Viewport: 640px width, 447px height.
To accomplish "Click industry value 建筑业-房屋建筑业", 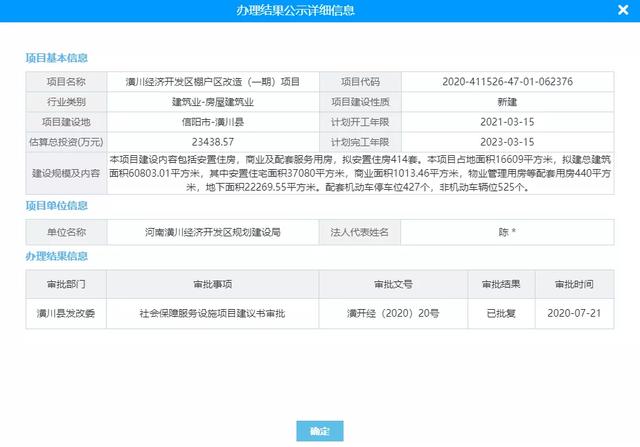I will [x=213, y=102].
